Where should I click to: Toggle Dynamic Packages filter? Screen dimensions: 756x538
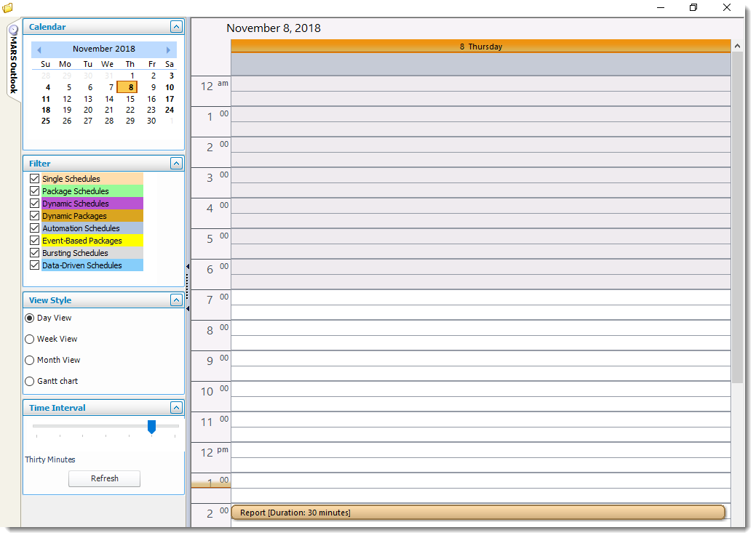[x=34, y=216]
